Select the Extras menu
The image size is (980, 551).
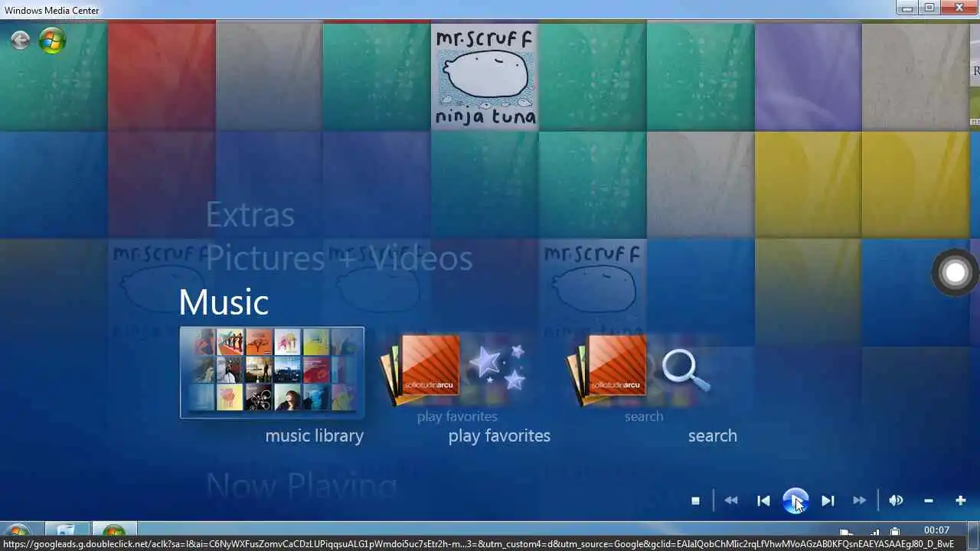pos(250,215)
